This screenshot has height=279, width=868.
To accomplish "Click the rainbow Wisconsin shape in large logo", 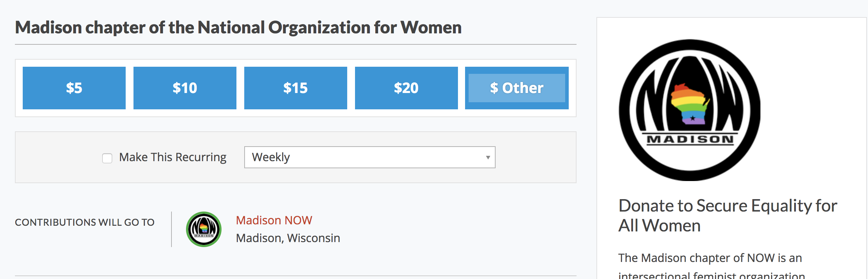I will point(689,104).
